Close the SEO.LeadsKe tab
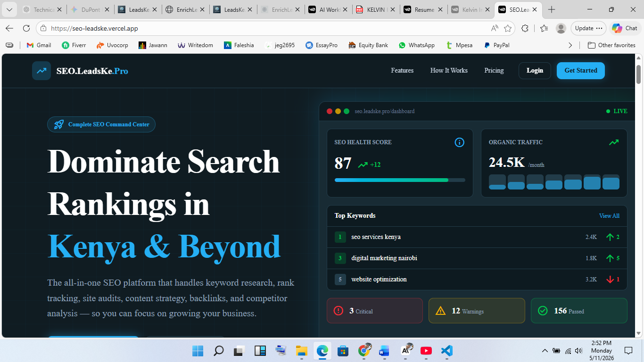644x362 pixels. point(534,9)
